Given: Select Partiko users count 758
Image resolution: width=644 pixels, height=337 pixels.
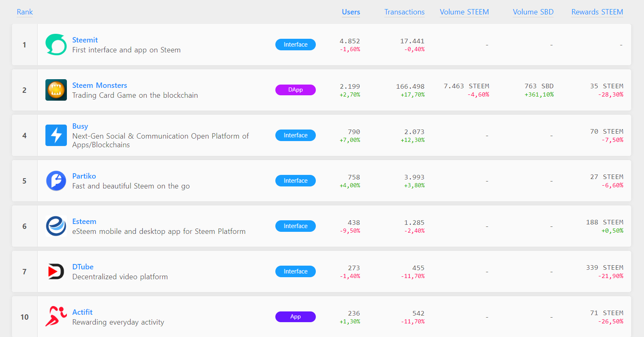Looking at the screenshot, I should (354, 177).
